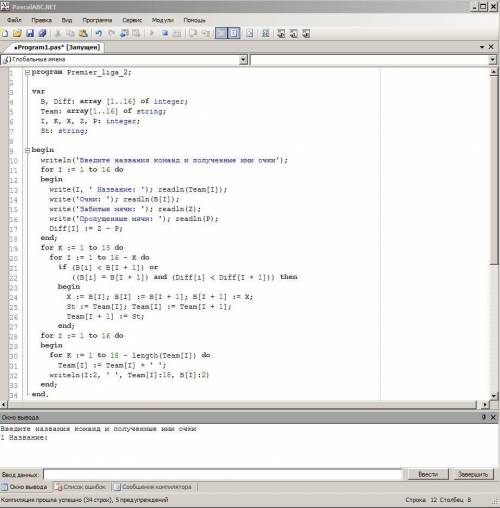This screenshot has height=508, width=500.
Task: Click the Undo arrow icon
Action: 99,33
